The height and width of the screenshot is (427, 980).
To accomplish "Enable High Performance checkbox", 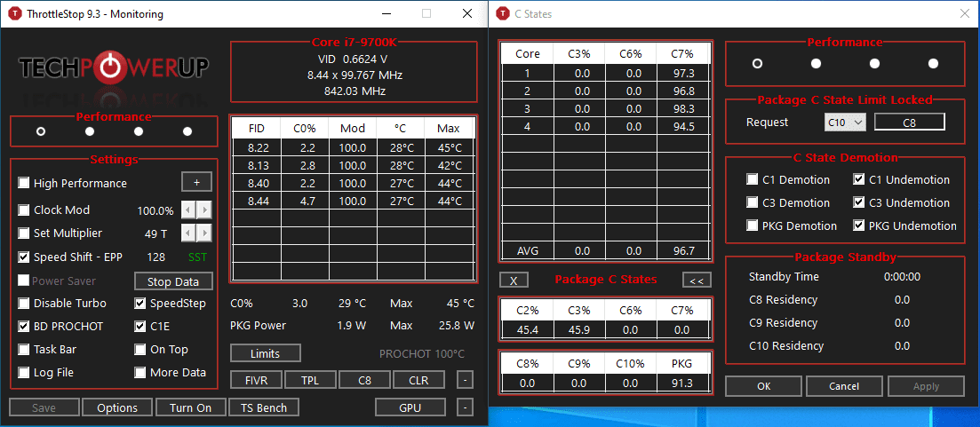I will pos(24,183).
